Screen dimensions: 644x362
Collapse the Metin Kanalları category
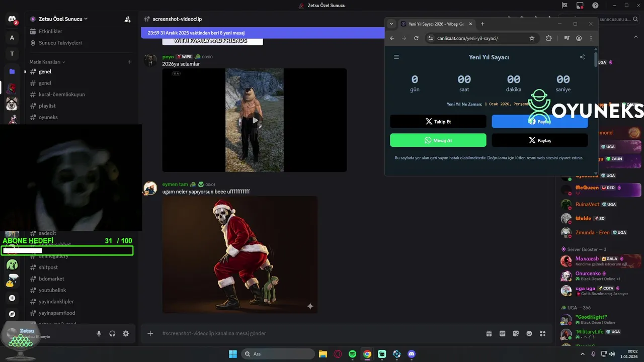pos(47,62)
